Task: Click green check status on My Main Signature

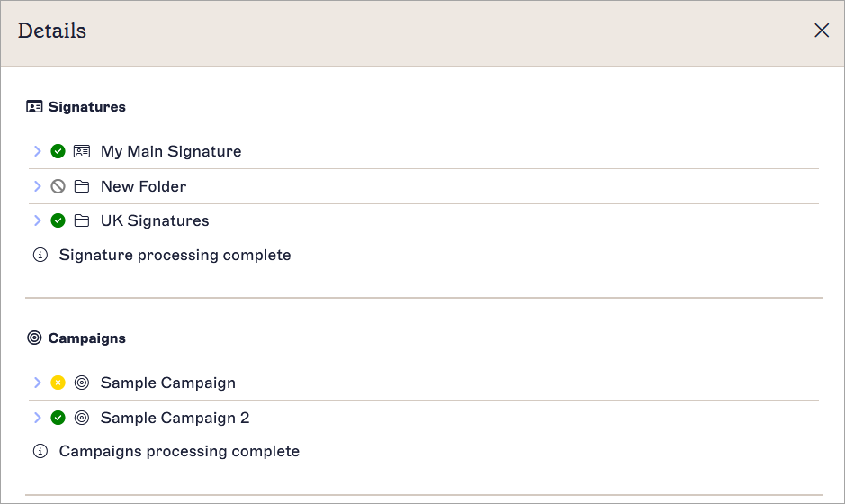Action: (x=58, y=151)
